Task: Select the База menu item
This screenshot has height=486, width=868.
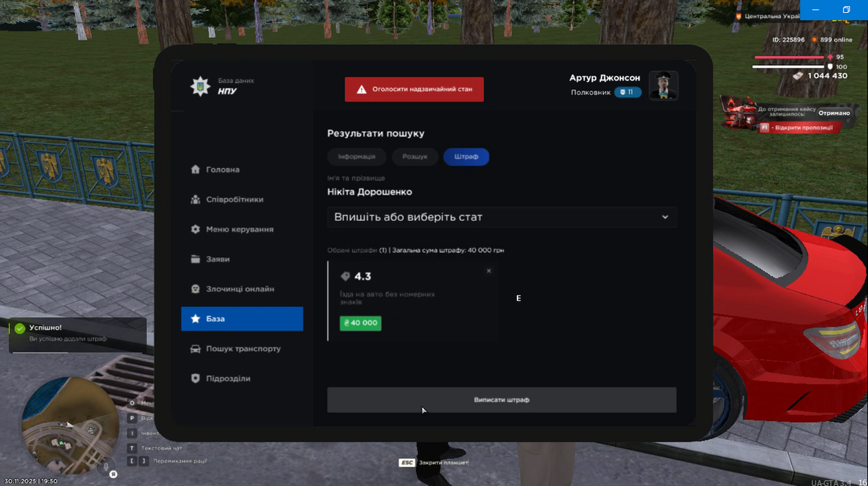Action: pyautogui.click(x=242, y=319)
